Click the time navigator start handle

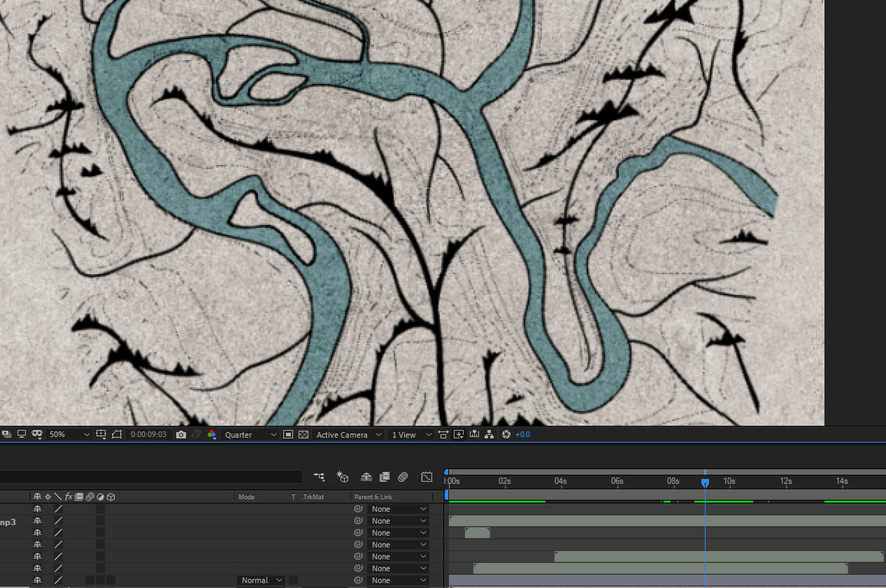tap(447, 472)
